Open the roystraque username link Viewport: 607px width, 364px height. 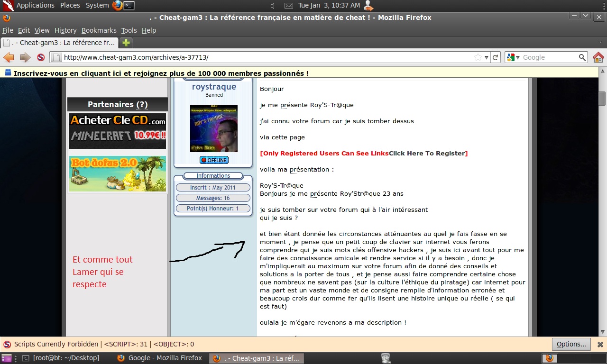tap(214, 87)
